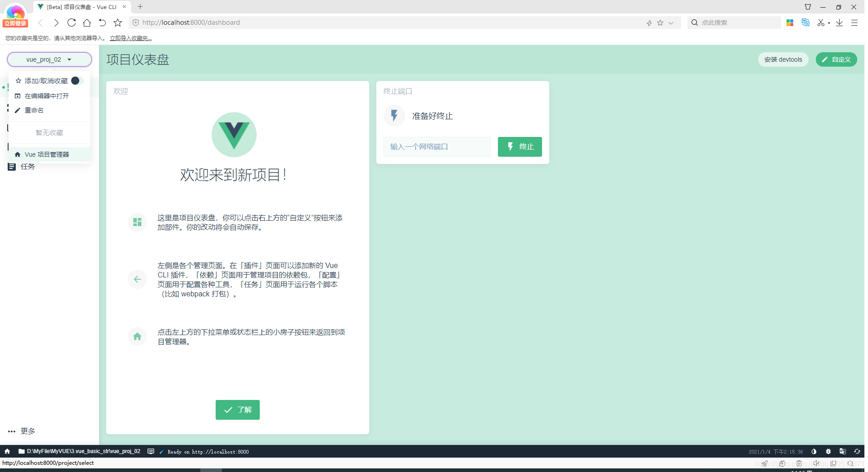This screenshot has height=472, width=868.
Task: Click the terminal log icon in the status bar
Action: (x=151, y=451)
